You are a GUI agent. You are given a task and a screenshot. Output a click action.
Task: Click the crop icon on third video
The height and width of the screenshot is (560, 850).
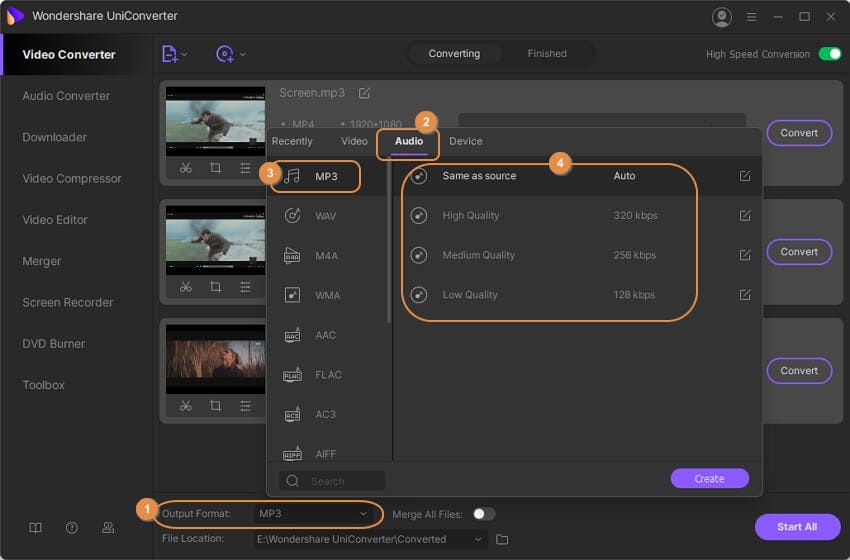[215, 405]
